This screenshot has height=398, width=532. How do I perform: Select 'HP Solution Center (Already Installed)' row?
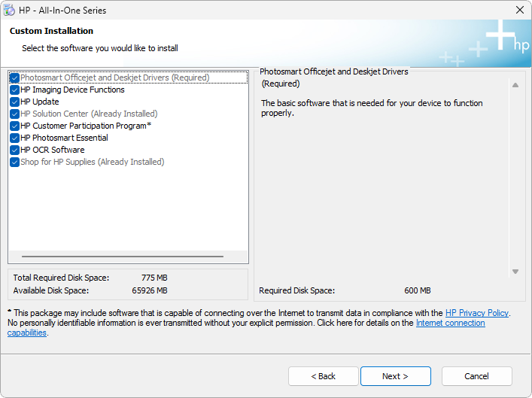(x=89, y=114)
